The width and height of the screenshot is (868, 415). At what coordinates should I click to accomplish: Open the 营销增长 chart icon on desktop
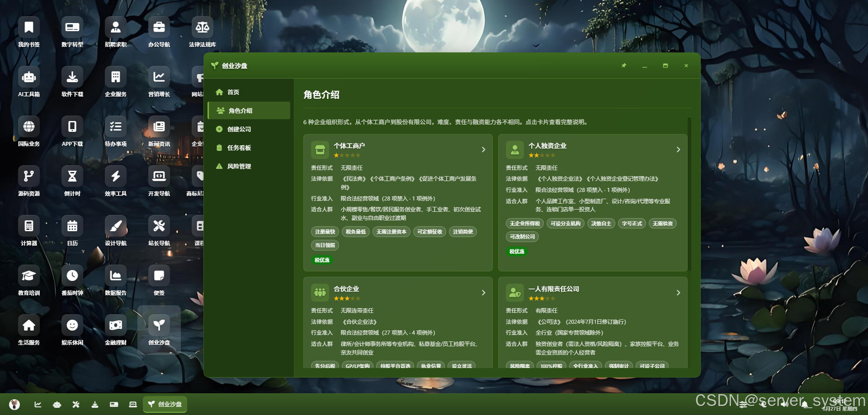(x=159, y=81)
